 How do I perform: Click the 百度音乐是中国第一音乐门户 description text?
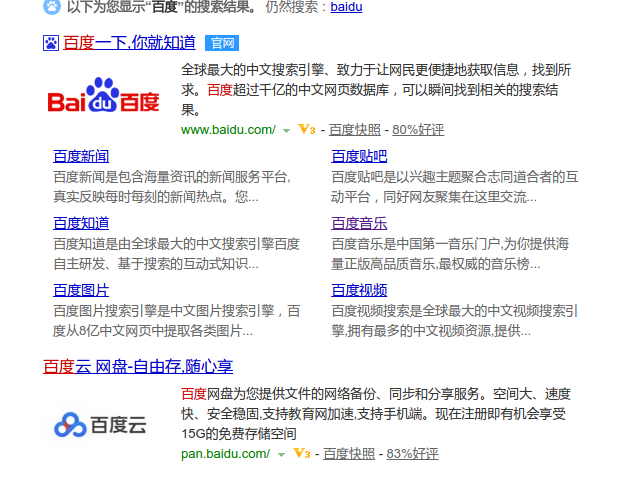pyautogui.click(x=450, y=254)
